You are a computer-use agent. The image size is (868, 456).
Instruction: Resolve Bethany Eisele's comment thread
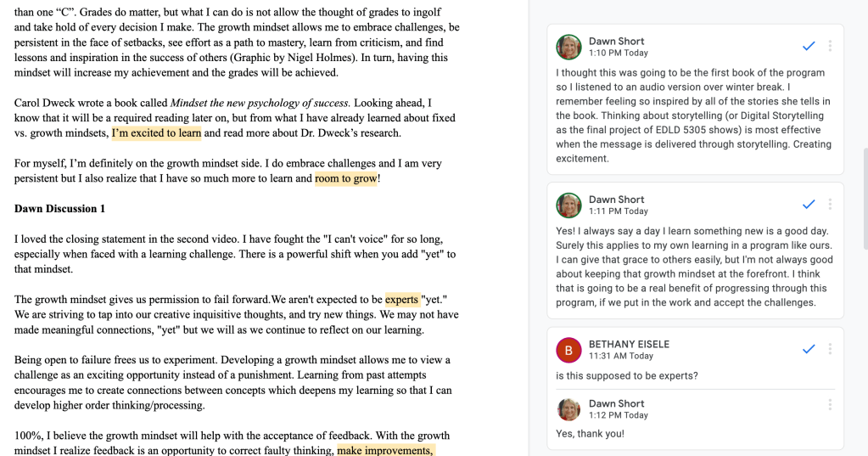coord(809,349)
